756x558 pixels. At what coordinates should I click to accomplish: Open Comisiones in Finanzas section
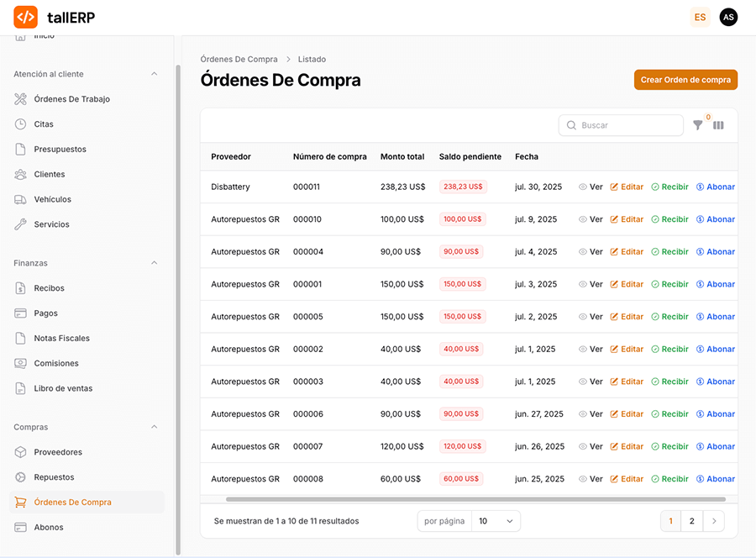pyautogui.click(x=56, y=363)
